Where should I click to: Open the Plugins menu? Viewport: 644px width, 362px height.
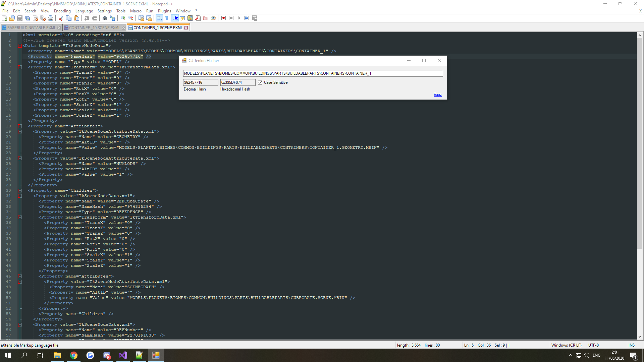pyautogui.click(x=164, y=11)
